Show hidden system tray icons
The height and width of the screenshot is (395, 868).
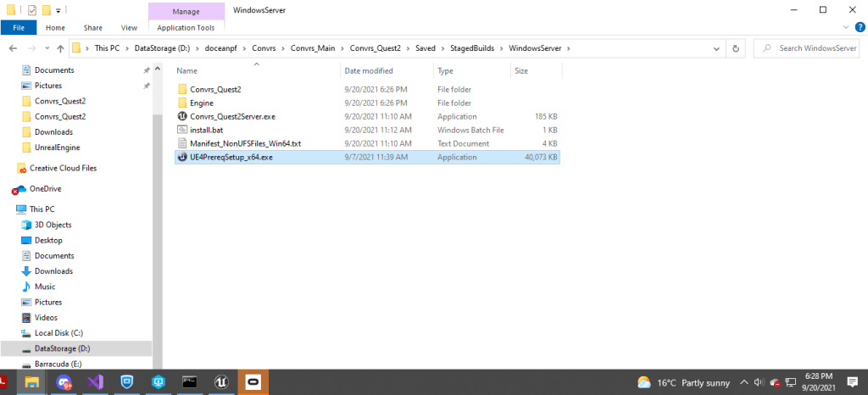(x=744, y=381)
